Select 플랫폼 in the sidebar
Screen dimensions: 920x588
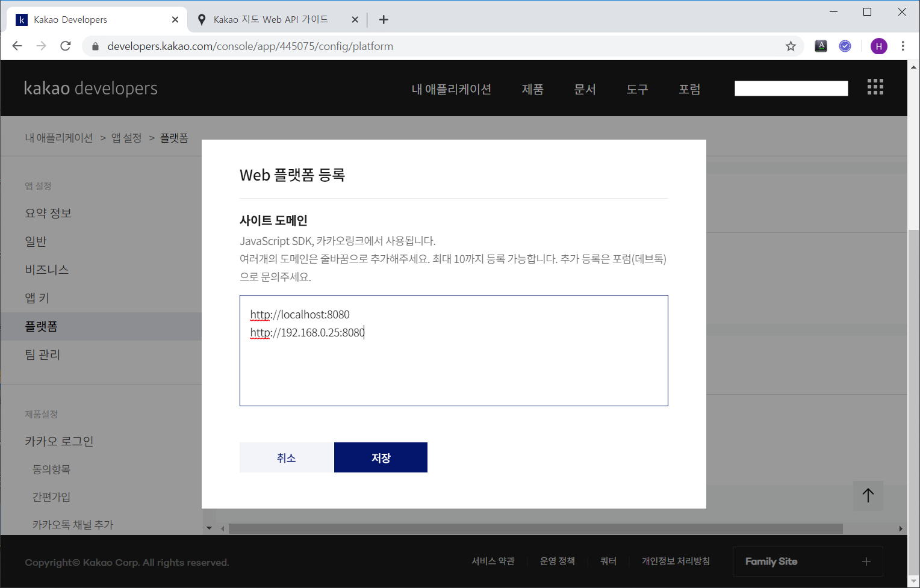click(101, 326)
